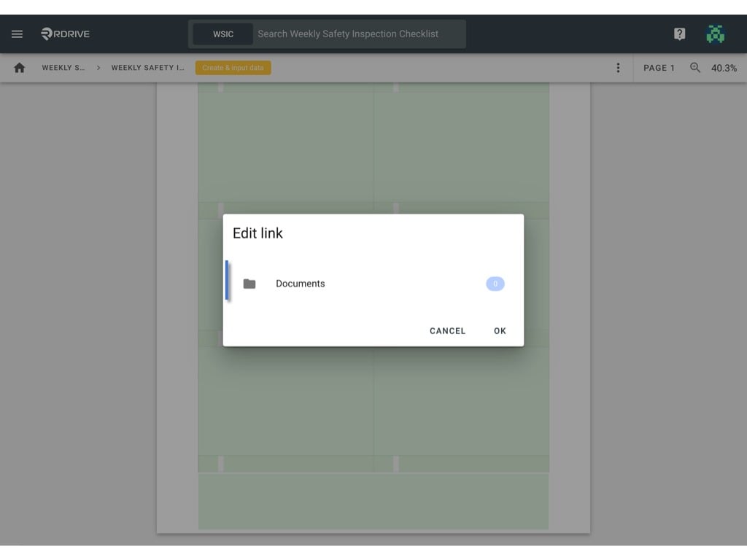Open the hamburger navigation menu

(18, 34)
